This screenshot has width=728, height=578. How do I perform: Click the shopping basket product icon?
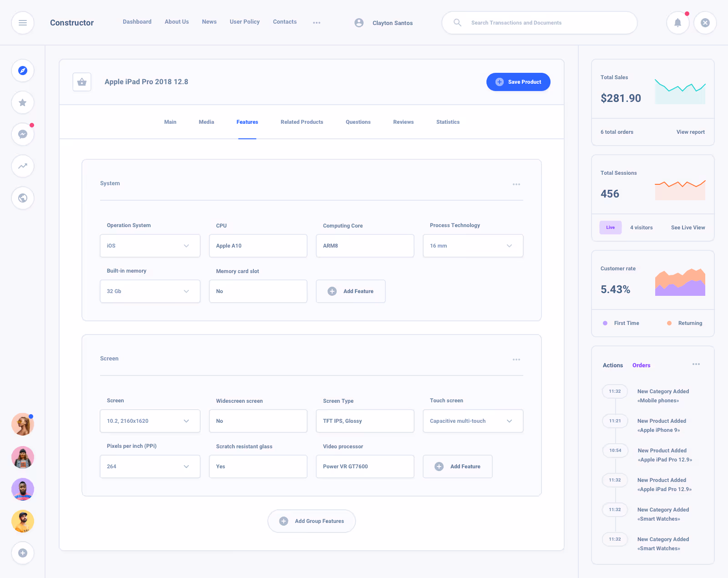(82, 82)
